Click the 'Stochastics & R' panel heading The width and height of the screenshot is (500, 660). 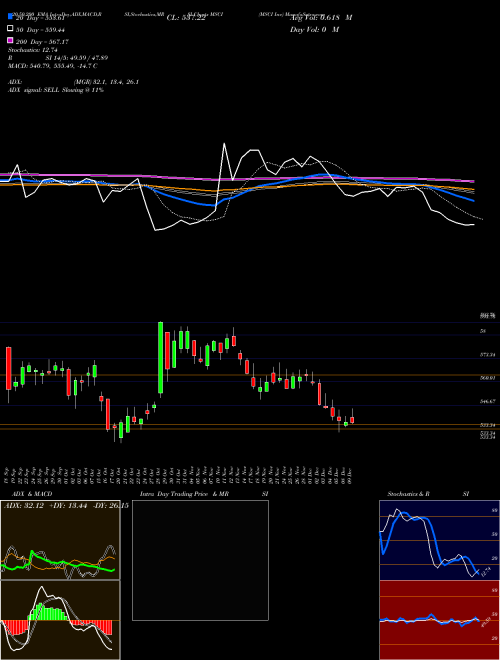408,494
